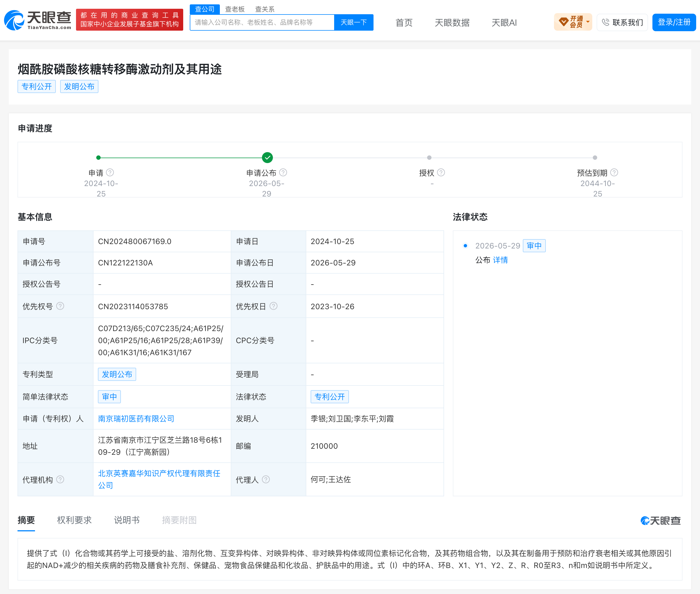Screen dimensions: 700x594
Task: Click the 授权 gray progress dot
Action: point(429,158)
